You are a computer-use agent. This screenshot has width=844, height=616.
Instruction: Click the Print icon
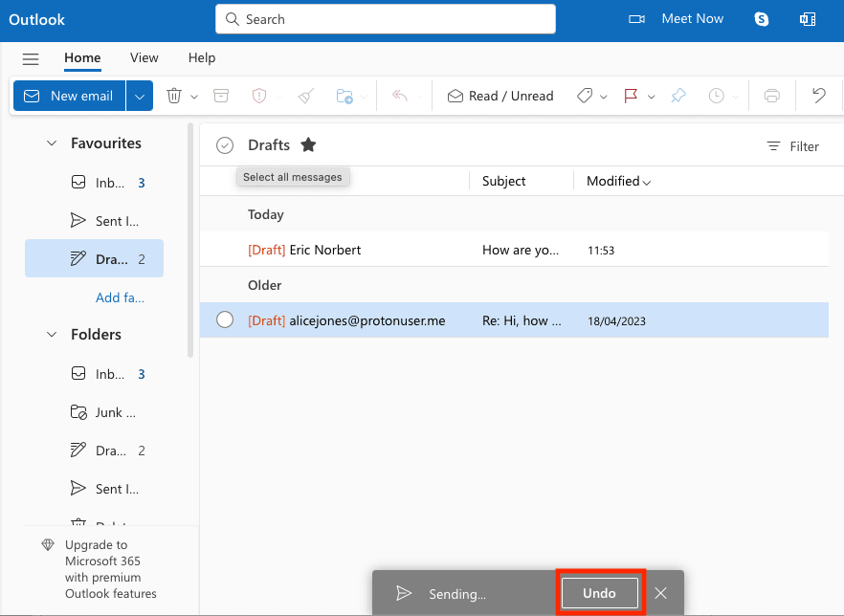coord(770,96)
